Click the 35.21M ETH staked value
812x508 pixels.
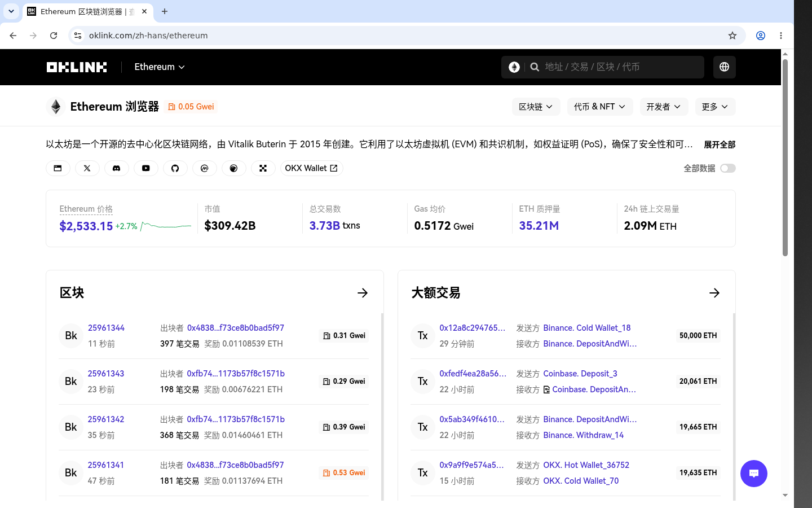click(x=539, y=226)
